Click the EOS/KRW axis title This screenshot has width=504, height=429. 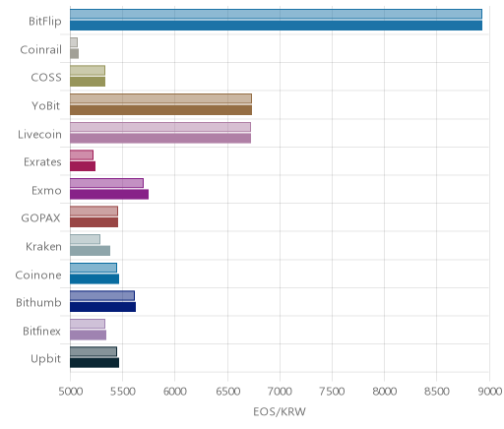(280, 411)
